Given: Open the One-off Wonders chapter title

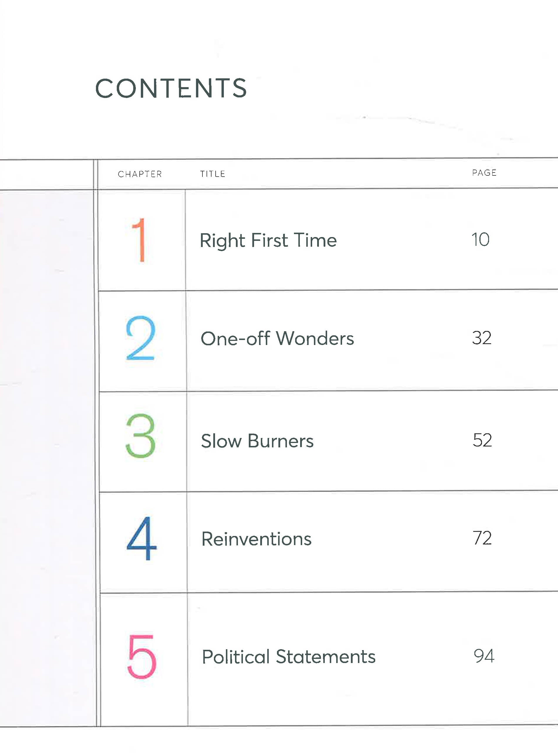Looking at the screenshot, I should pos(277,339).
